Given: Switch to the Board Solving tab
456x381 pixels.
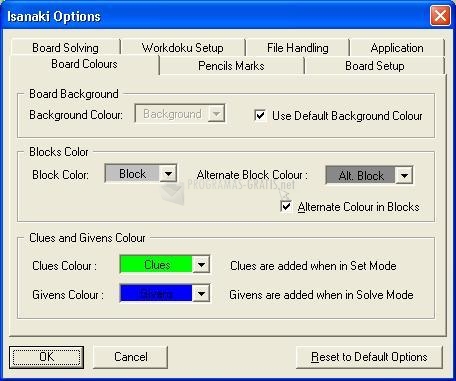Looking at the screenshot, I should point(65,48).
